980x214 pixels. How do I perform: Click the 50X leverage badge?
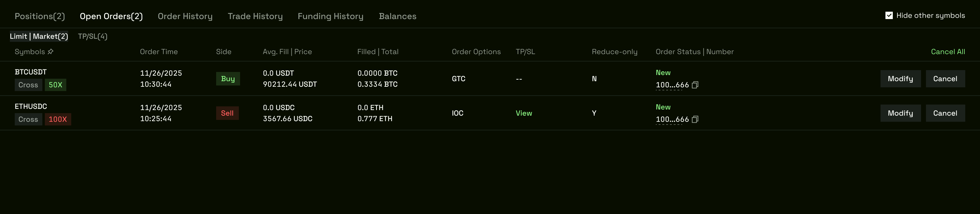55,85
